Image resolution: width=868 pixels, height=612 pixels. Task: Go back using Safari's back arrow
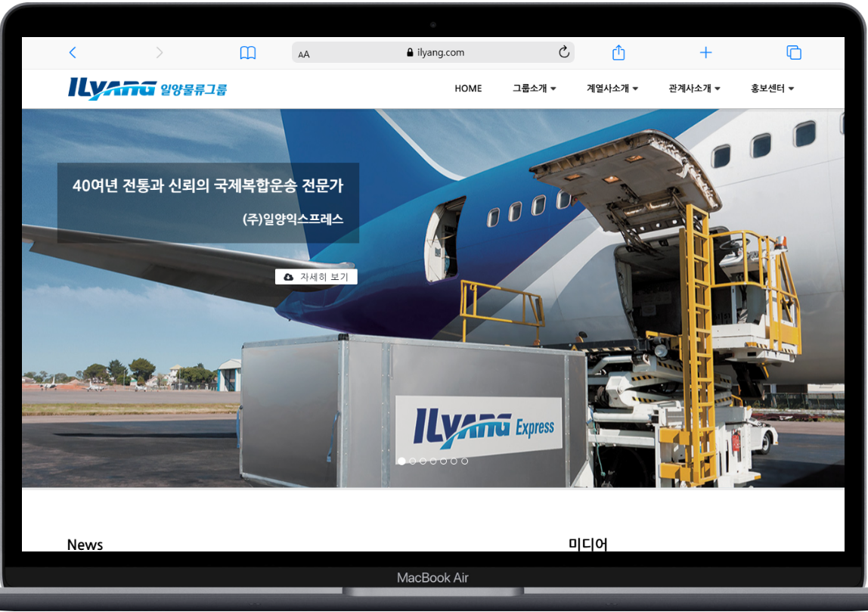pos(73,52)
